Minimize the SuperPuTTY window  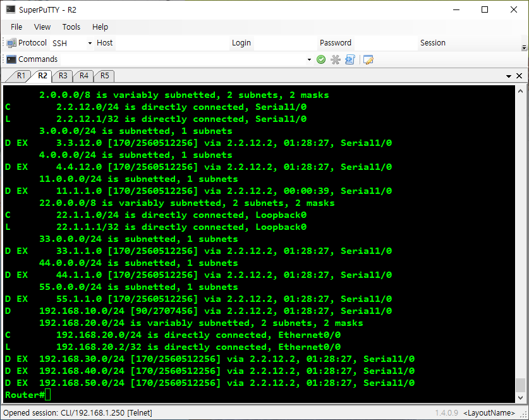pos(456,9)
